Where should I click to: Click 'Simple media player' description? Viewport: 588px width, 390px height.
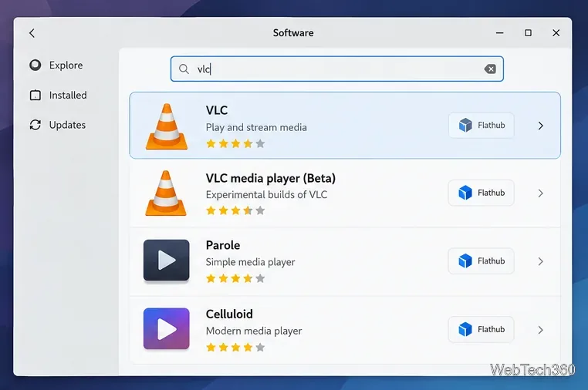pos(250,262)
